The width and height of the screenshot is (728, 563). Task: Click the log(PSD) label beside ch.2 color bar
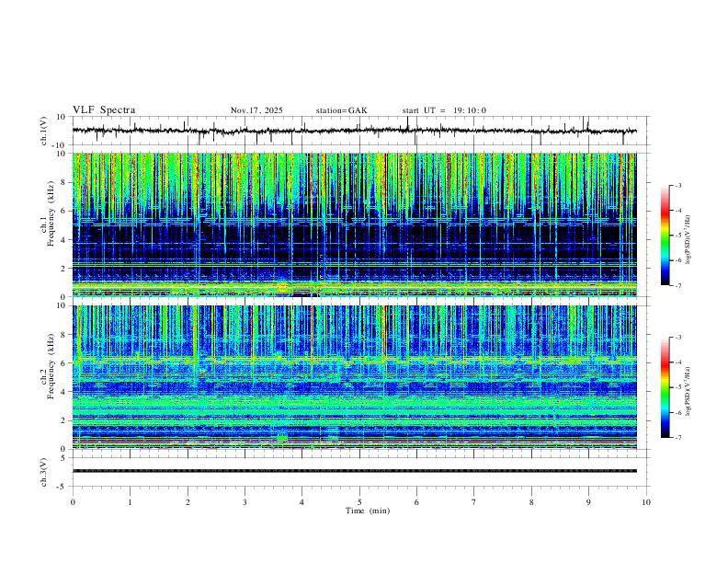pyautogui.click(x=688, y=391)
